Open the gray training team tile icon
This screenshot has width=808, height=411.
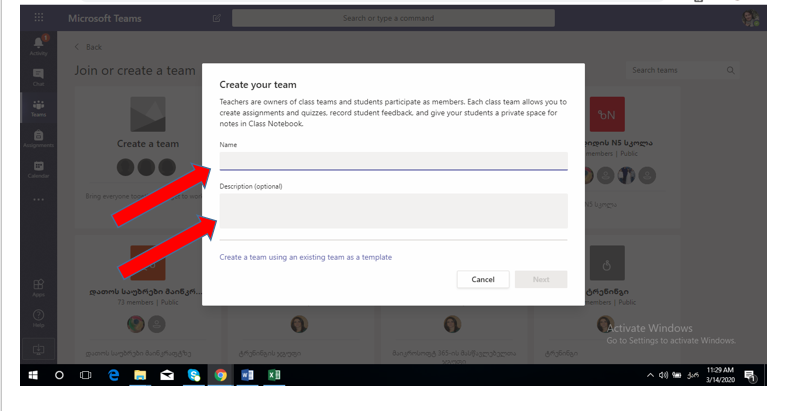point(607,263)
